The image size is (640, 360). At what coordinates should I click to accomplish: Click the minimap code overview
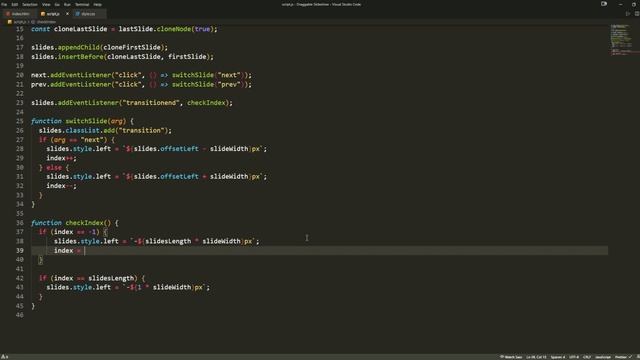tap(621, 40)
